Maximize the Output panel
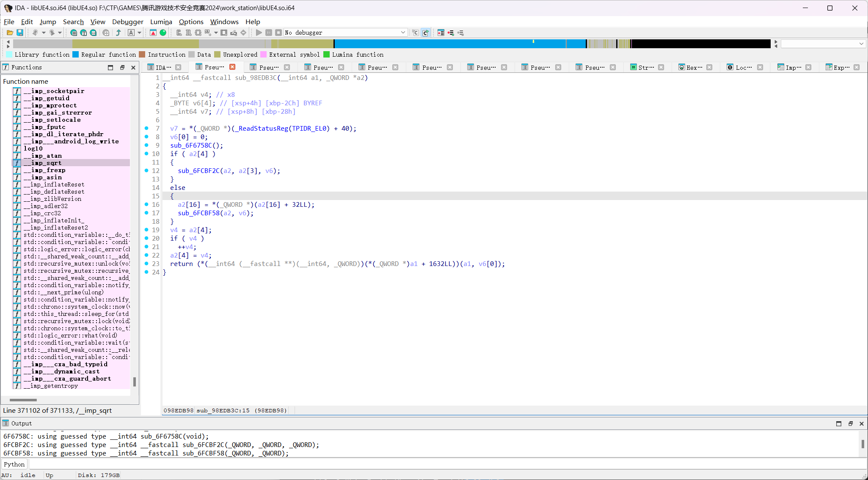 pos(839,423)
